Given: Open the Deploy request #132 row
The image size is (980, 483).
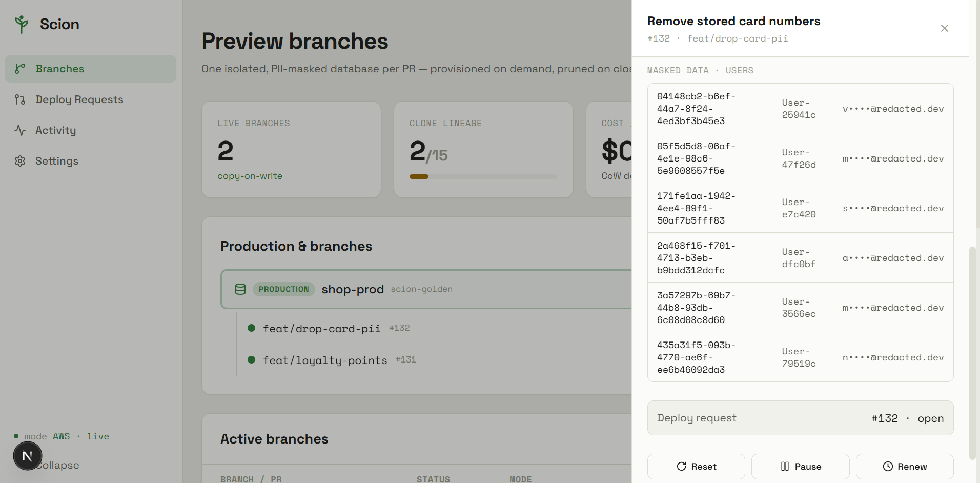Looking at the screenshot, I should [800, 418].
